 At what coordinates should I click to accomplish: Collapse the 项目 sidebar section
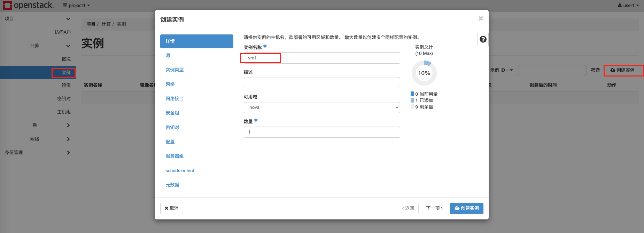[38, 19]
